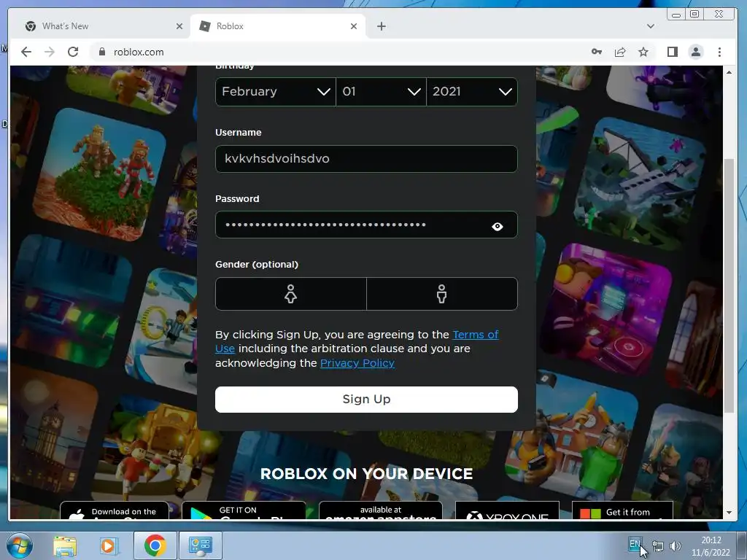Open the February month dropdown

(275, 91)
